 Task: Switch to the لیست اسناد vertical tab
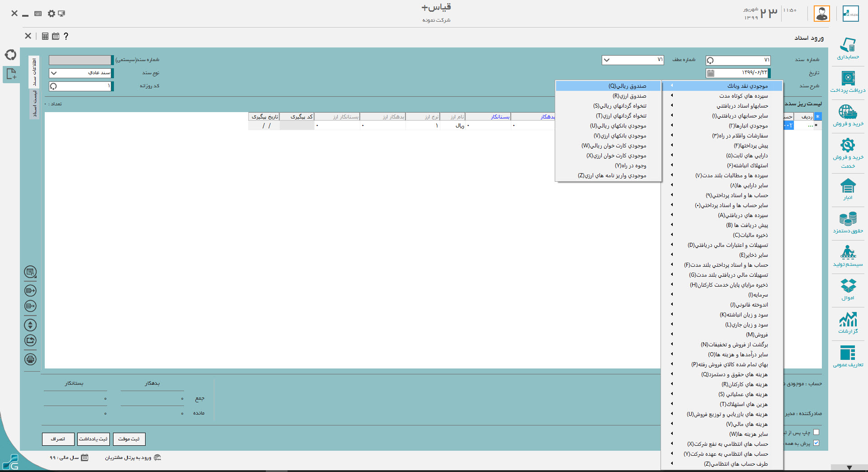34,104
